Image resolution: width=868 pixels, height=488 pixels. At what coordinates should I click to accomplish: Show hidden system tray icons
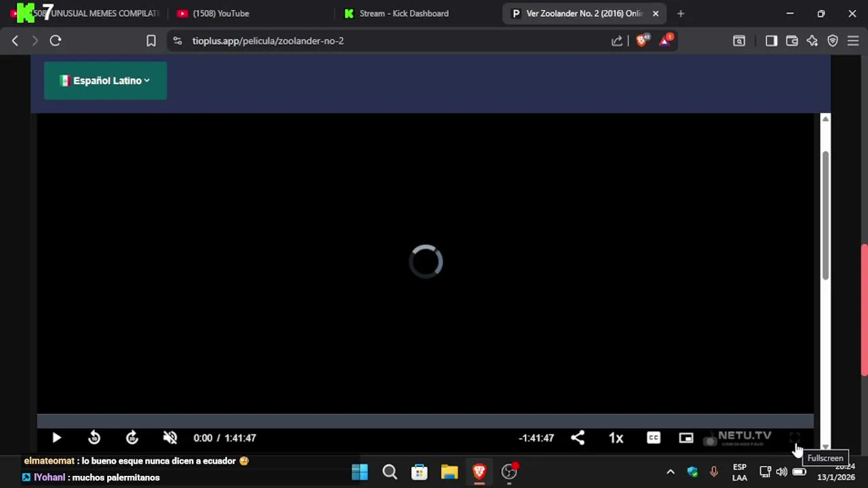(x=671, y=472)
